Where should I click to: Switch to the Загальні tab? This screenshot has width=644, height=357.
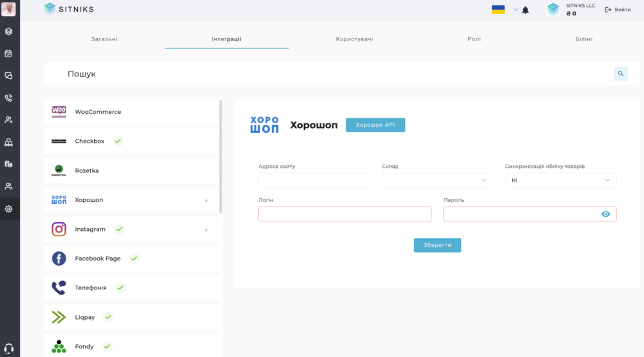104,39
